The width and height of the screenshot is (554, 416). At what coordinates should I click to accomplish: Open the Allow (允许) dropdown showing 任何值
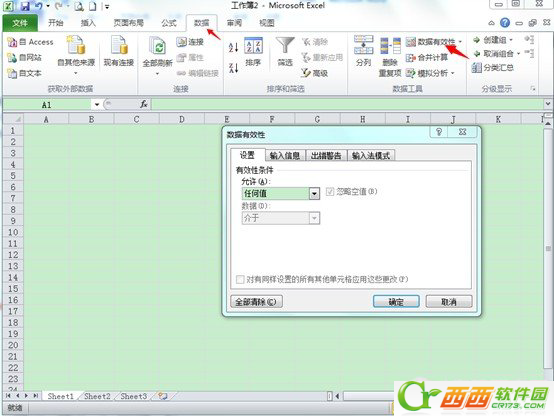pyautogui.click(x=314, y=194)
